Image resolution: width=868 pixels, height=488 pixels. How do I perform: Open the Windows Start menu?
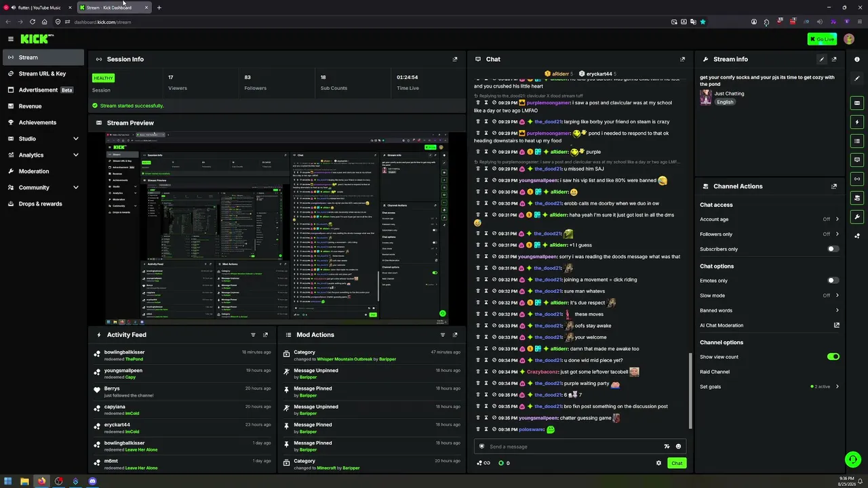click(8, 481)
